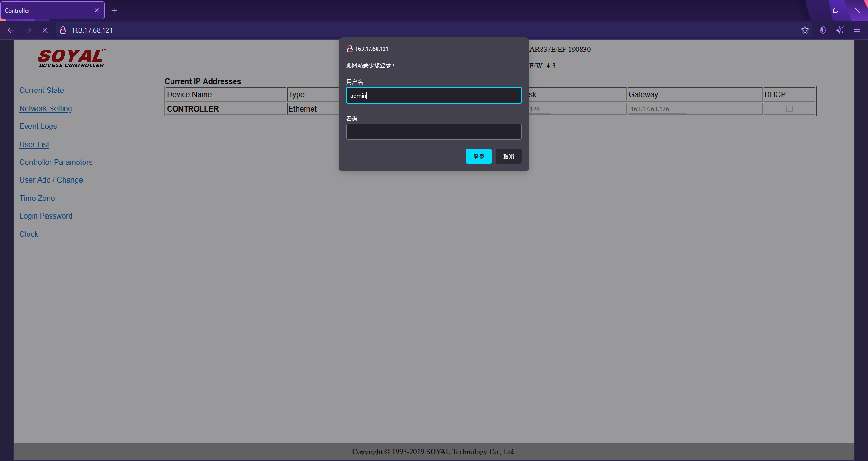The width and height of the screenshot is (868, 461).
Task: Click the CONTROLLER device name cell
Action: 226,109
